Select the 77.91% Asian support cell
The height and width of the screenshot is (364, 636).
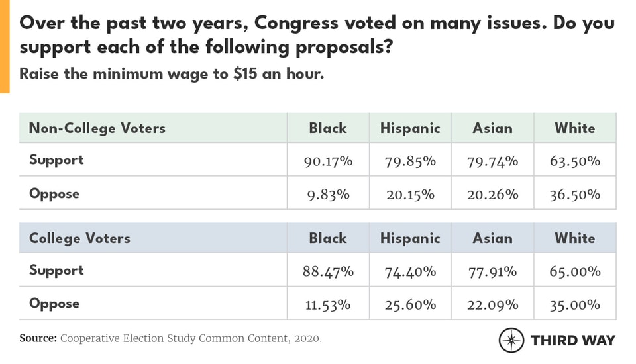(492, 271)
